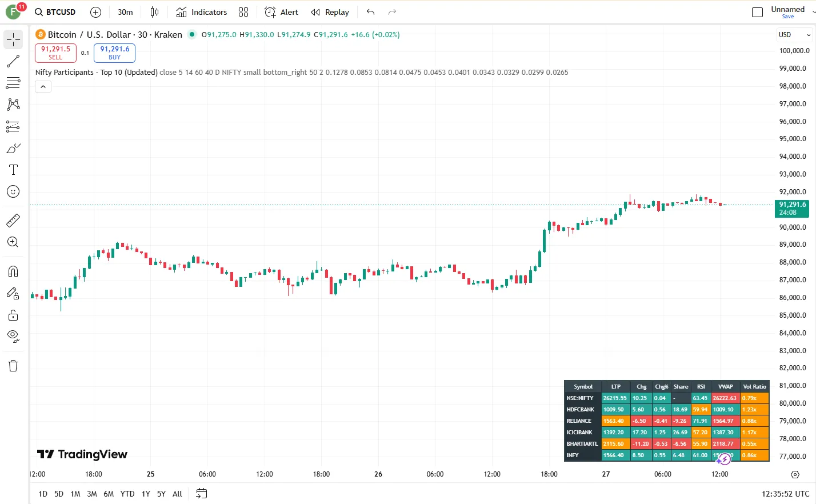
Task: Click the compare or add symbol plus icon
Action: click(96, 12)
